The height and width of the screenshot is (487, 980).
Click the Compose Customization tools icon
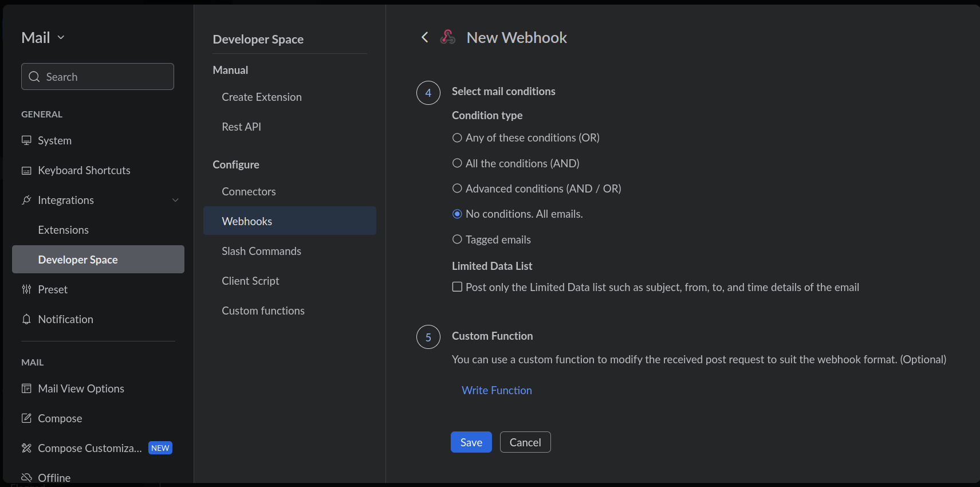click(26, 448)
